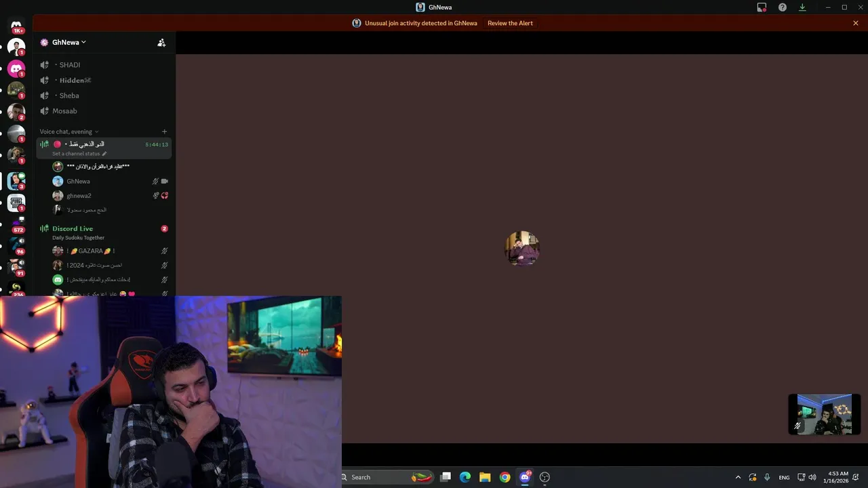Screen dimensions: 868x488
Task: Open self-view webcam thumbnail in call
Action: pos(825,414)
